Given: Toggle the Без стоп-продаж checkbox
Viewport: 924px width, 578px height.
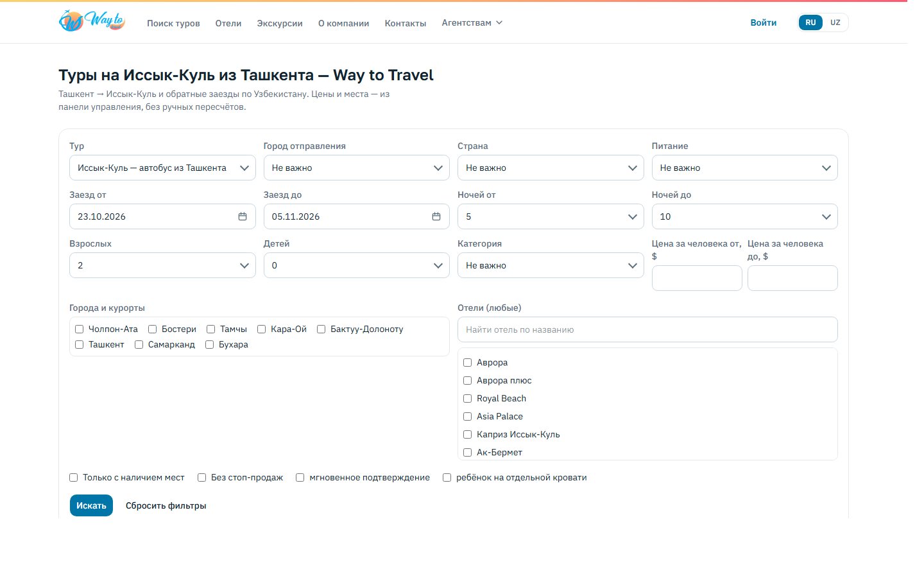Looking at the screenshot, I should [x=201, y=478].
